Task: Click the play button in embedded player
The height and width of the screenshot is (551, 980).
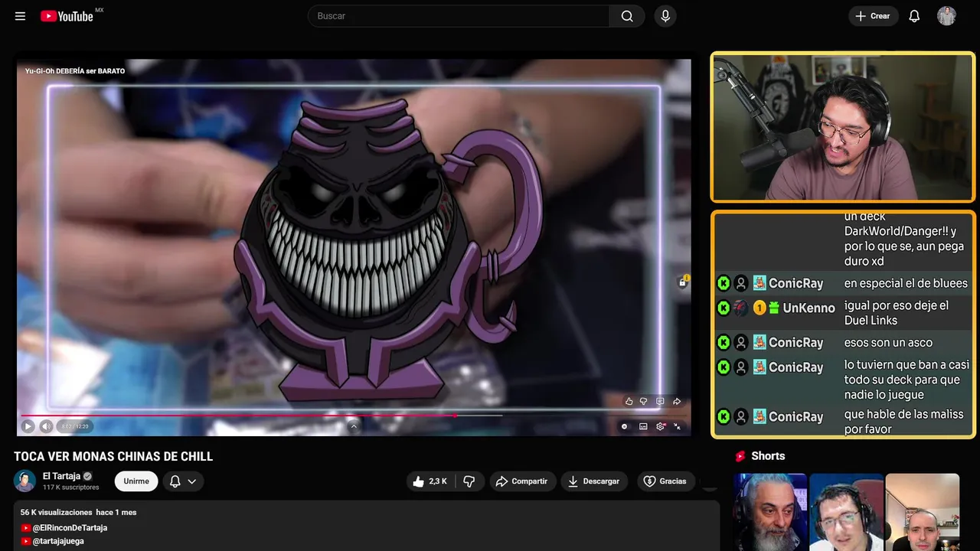Action: [x=28, y=426]
